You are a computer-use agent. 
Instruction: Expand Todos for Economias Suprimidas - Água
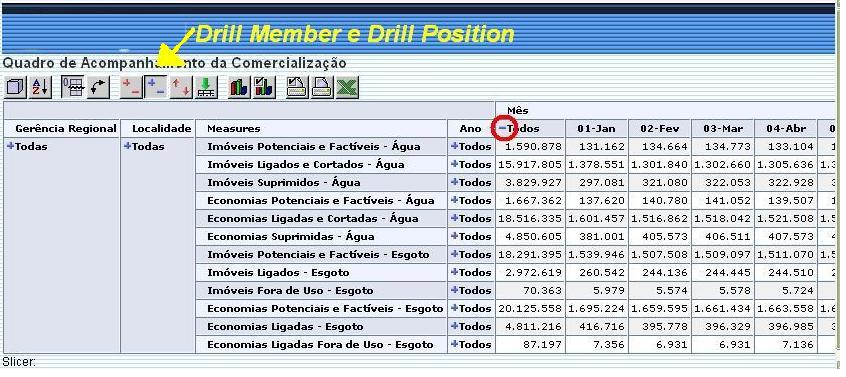(455, 236)
